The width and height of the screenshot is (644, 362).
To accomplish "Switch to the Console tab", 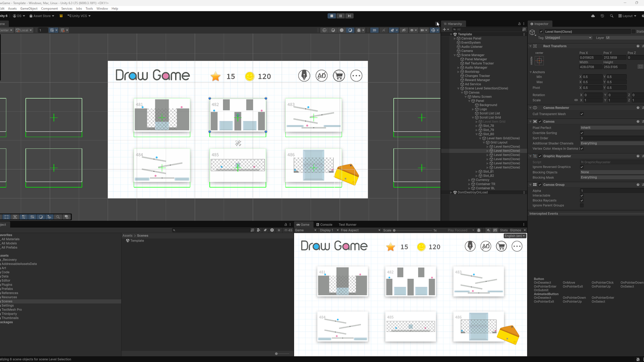I will 324,224.
